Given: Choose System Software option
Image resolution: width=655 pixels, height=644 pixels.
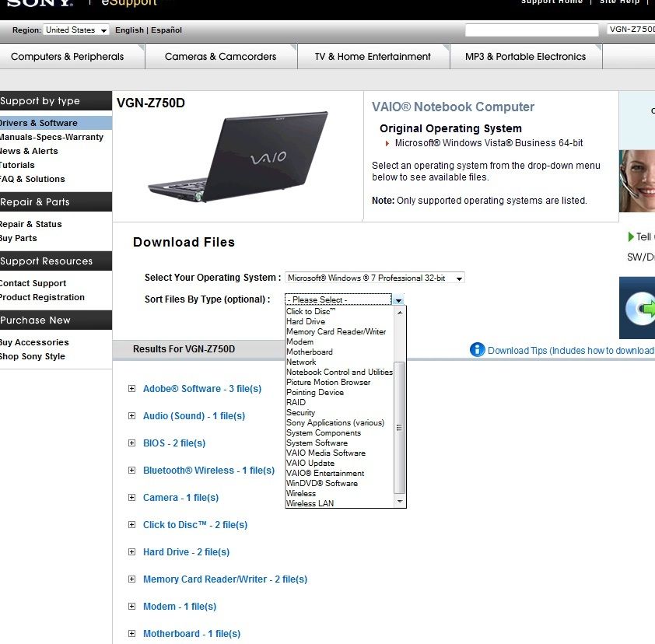Looking at the screenshot, I should click(x=340, y=443).
